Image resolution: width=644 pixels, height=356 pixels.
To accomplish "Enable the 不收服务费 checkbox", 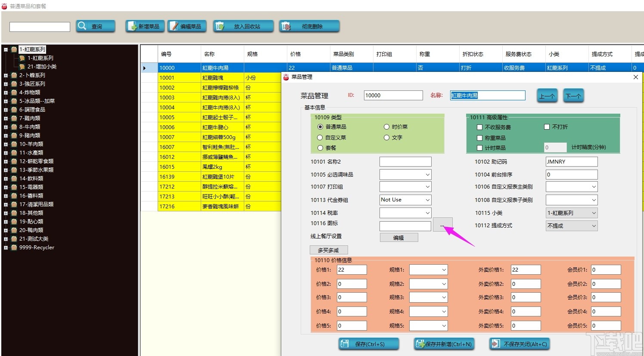I will click(479, 127).
